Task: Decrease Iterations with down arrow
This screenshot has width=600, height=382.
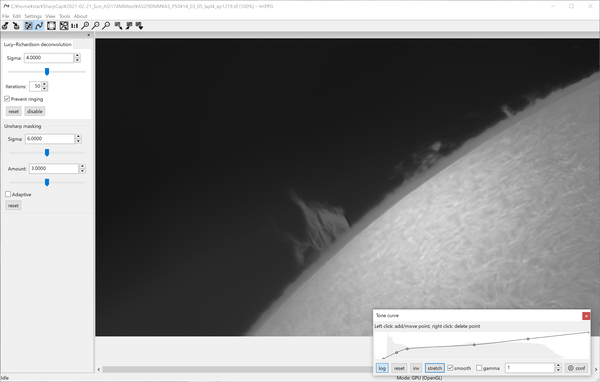Action: [x=45, y=88]
